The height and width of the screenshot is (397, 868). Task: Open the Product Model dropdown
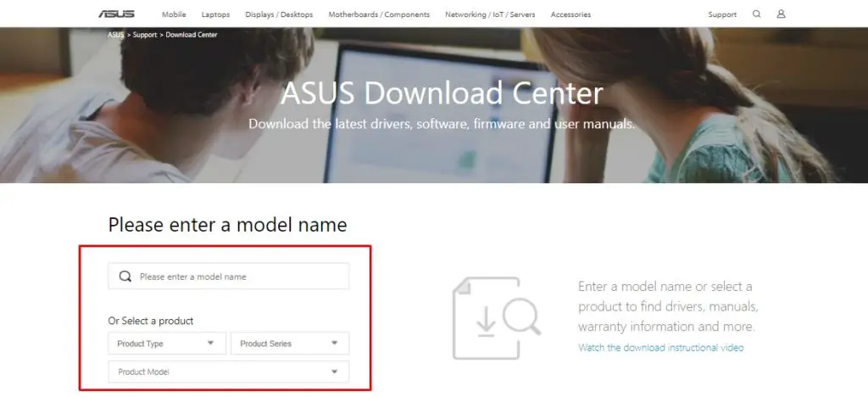(x=229, y=372)
